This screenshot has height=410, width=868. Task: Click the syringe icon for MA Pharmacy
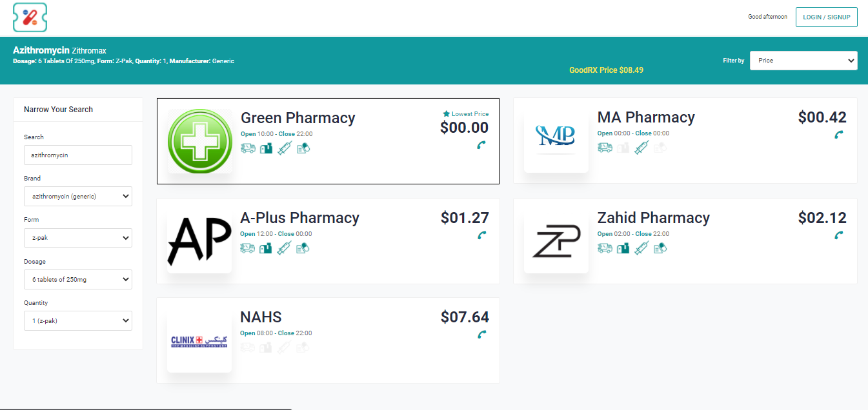tap(641, 148)
